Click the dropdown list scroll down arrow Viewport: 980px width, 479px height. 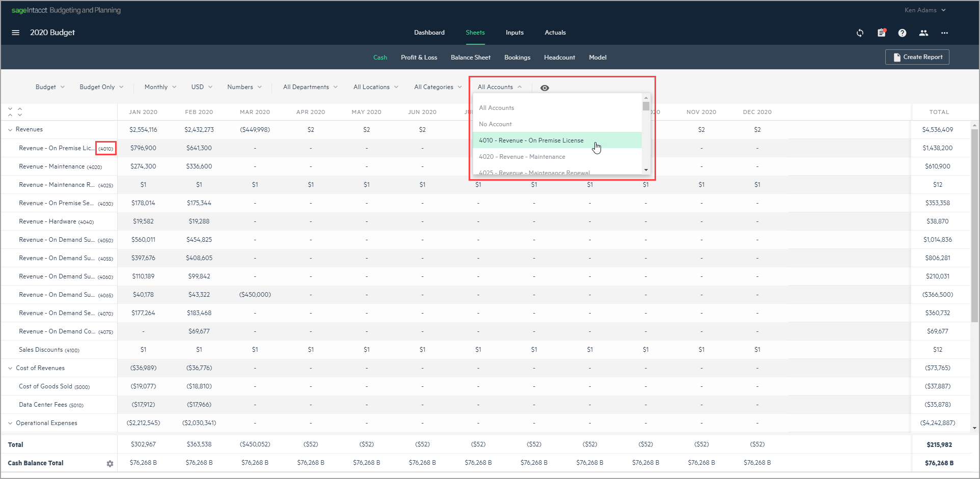pyautogui.click(x=646, y=170)
